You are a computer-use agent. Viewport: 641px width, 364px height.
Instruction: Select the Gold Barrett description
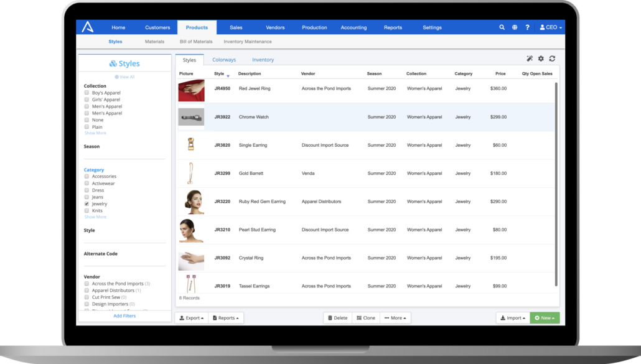point(251,173)
